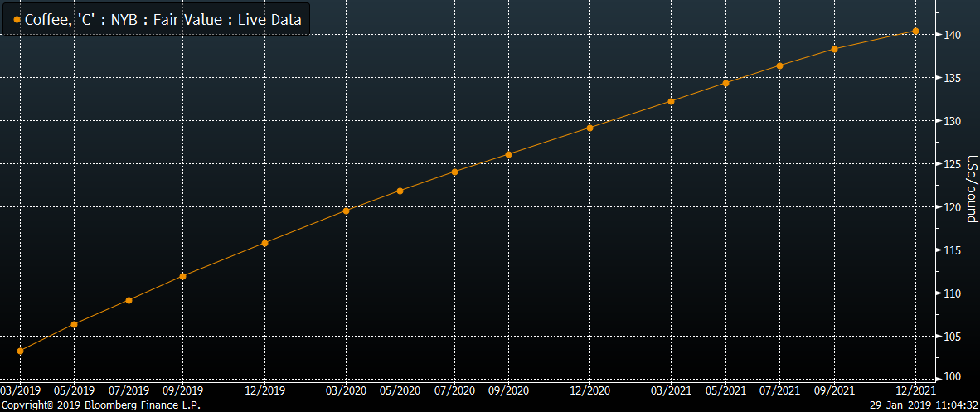The height and width of the screenshot is (412, 980).
Task: Click the 29-Jan-2019 11:04:32 timestamp
Action: coord(924,405)
